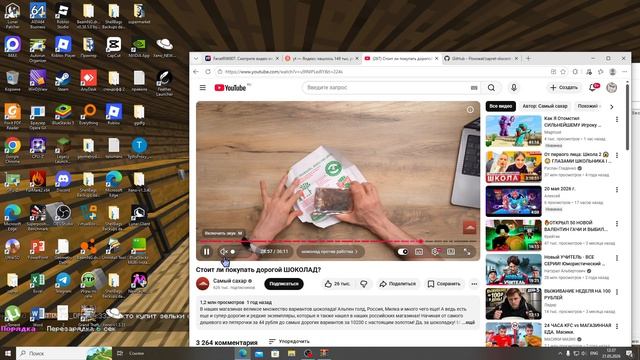Screen dimensions: 640x360
Task: Open a new browser tab
Action: [528, 58]
